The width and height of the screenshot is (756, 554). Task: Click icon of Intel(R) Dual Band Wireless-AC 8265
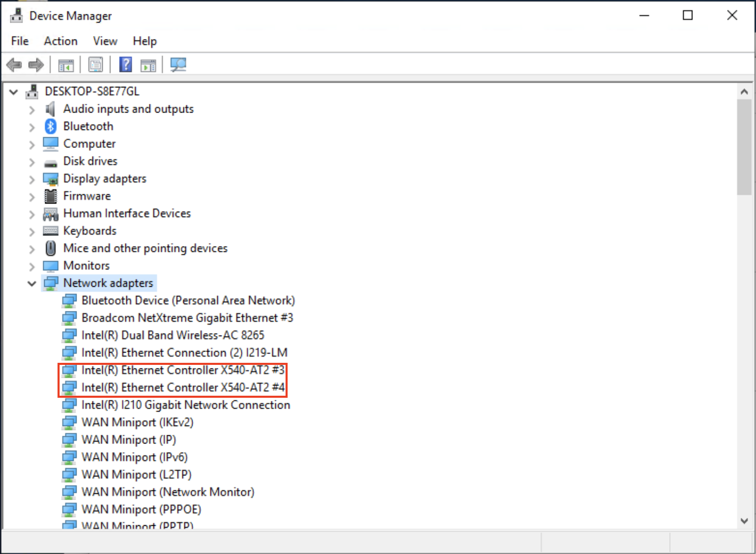pos(69,336)
